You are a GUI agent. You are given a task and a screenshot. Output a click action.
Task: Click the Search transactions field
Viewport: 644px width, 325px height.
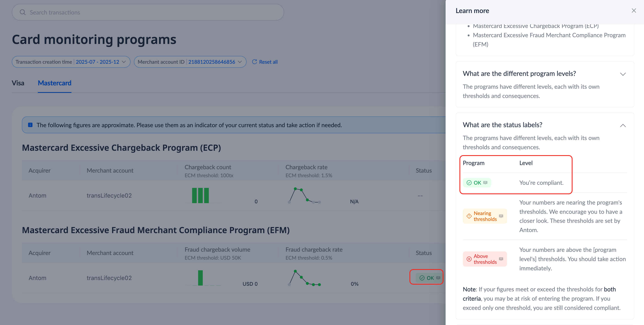click(150, 12)
